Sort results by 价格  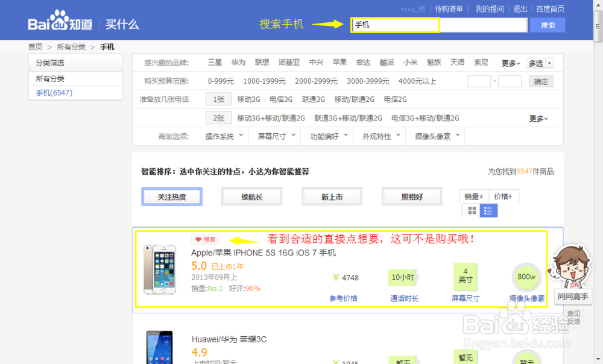[504, 196]
